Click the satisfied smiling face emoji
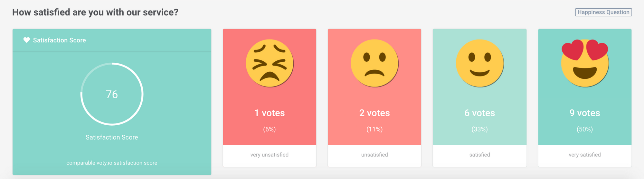644x179 pixels. (x=479, y=63)
